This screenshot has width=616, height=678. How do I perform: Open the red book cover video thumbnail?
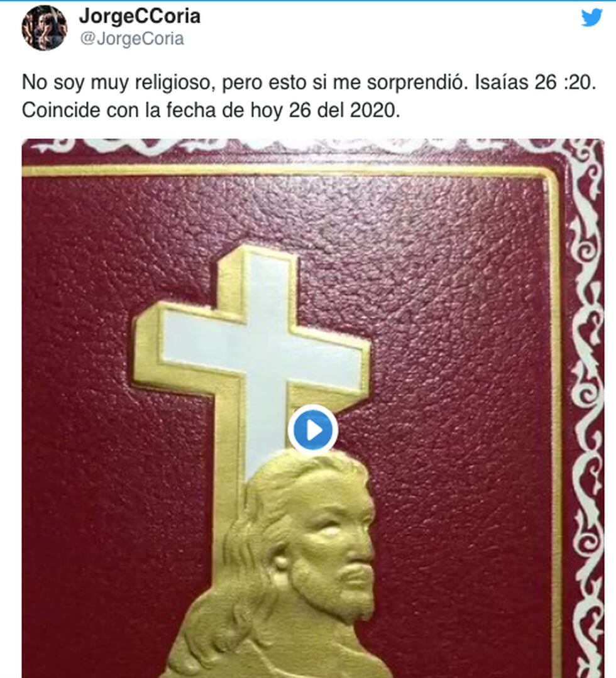(x=313, y=408)
